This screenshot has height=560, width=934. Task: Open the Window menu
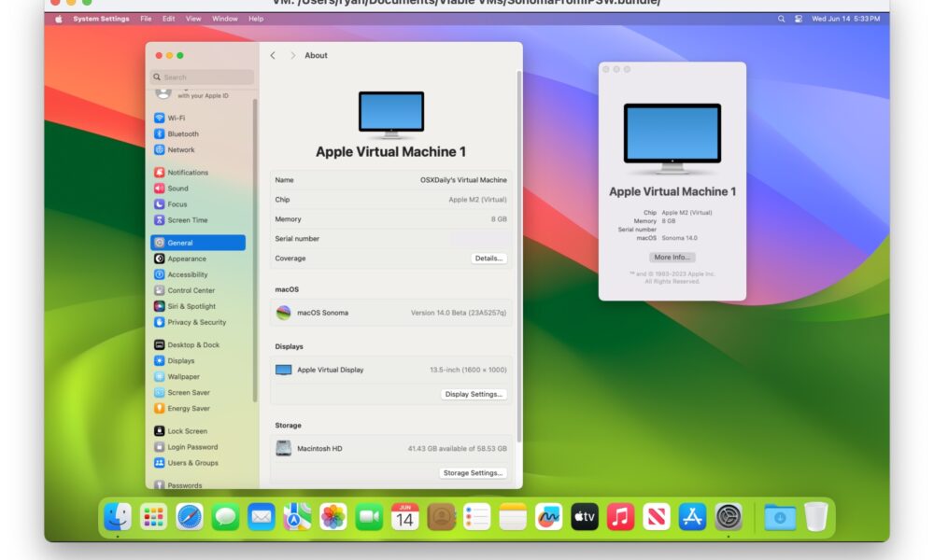point(225,19)
